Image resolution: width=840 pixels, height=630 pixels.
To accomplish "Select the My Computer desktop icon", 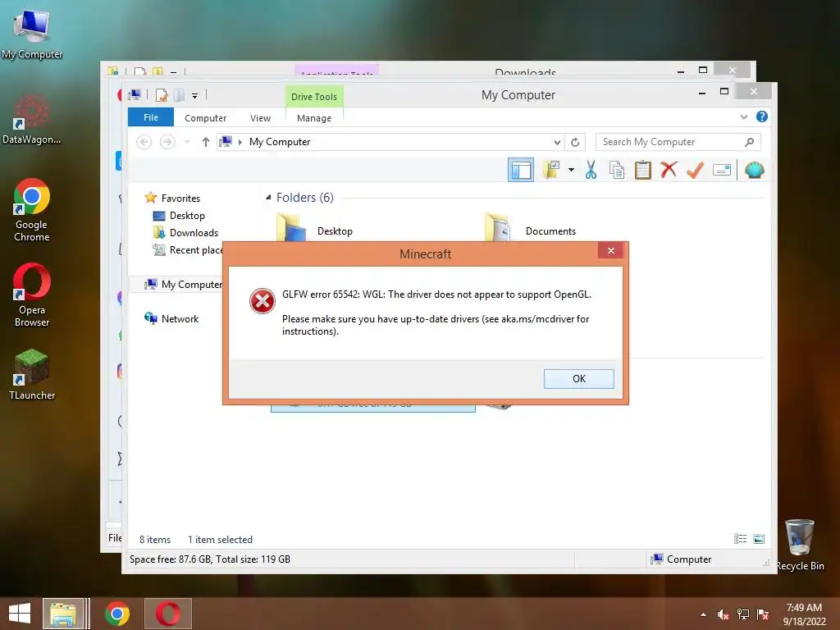I will click(32, 33).
